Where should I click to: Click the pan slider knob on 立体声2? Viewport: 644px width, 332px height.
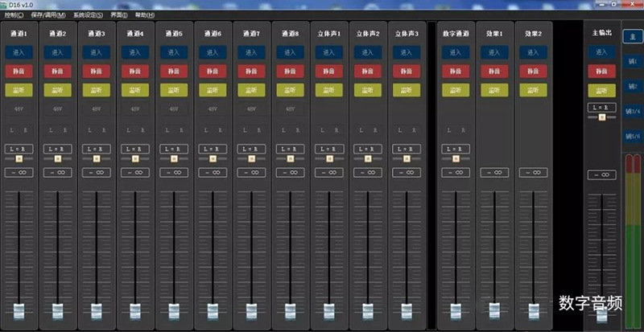[368, 158]
